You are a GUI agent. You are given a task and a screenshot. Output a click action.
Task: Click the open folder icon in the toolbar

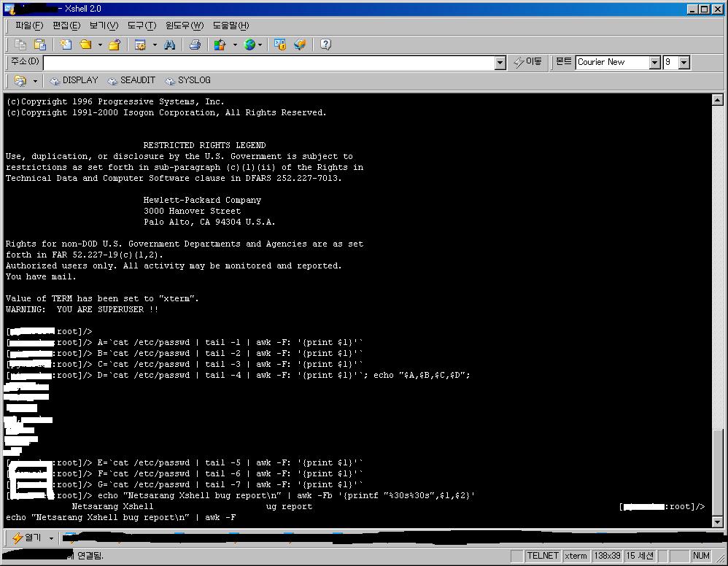(85, 44)
